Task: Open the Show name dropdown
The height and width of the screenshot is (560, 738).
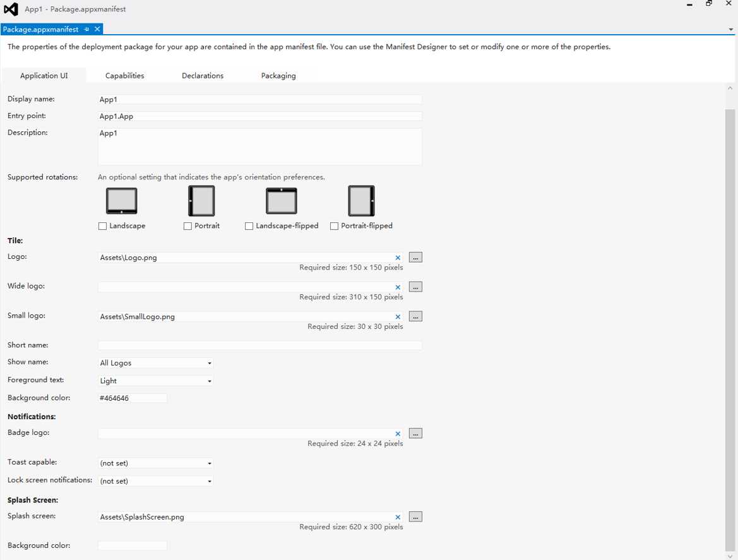Action: pos(155,363)
